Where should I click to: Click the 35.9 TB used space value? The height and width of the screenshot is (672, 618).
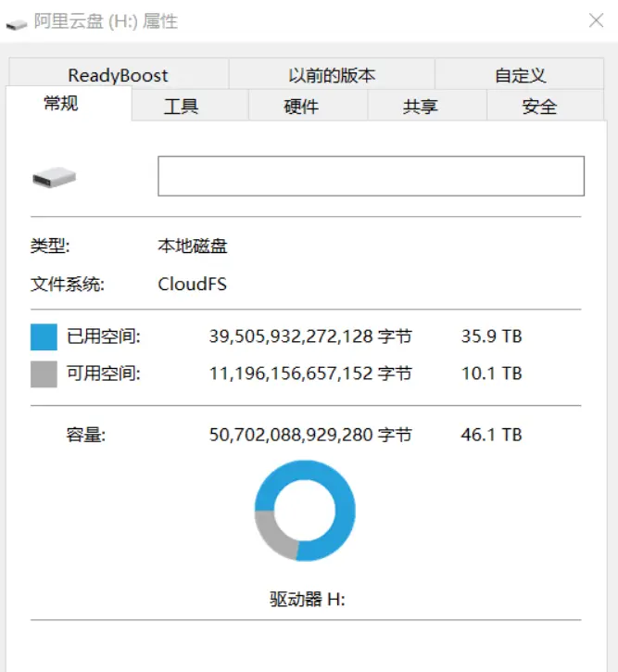pos(491,336)
